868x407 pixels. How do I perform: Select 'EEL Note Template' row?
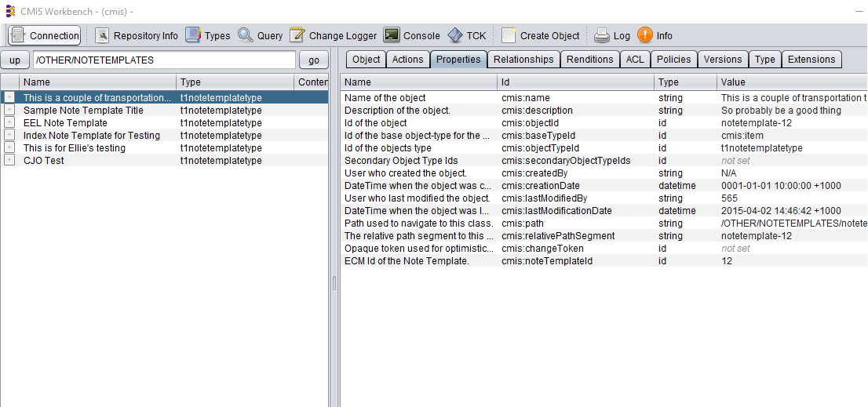(x=164, y=123)
